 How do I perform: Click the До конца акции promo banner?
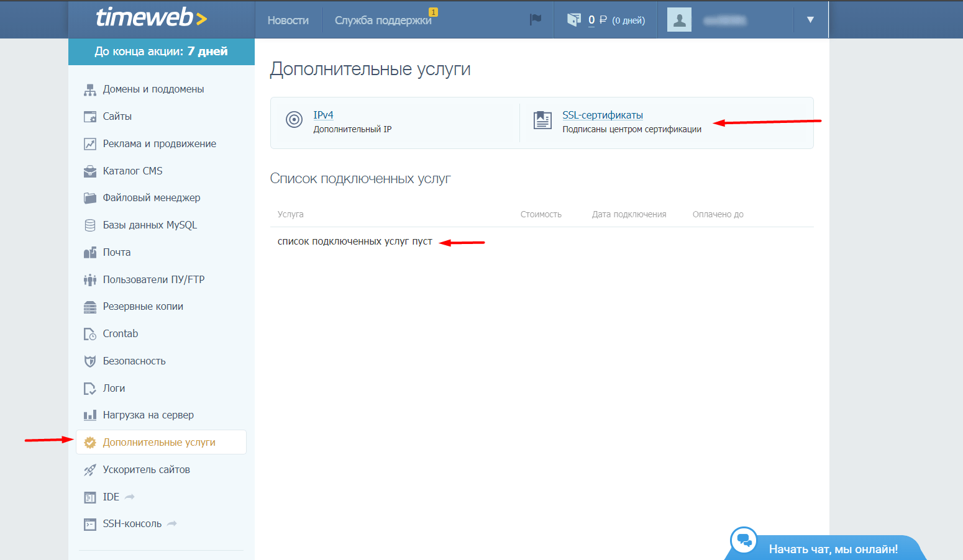161,52
